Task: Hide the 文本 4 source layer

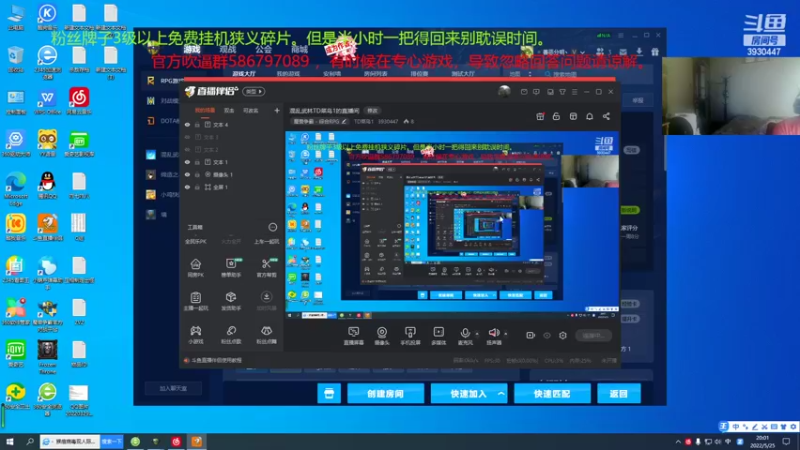Action: [187, 124]
